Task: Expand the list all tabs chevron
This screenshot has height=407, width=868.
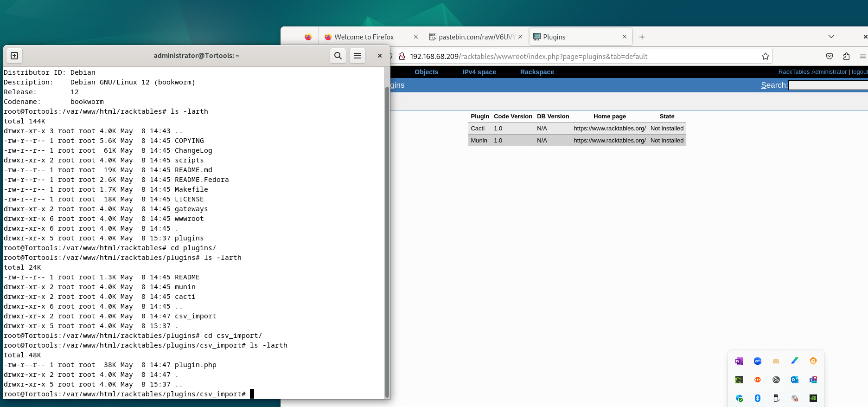Action: point(831,37)
